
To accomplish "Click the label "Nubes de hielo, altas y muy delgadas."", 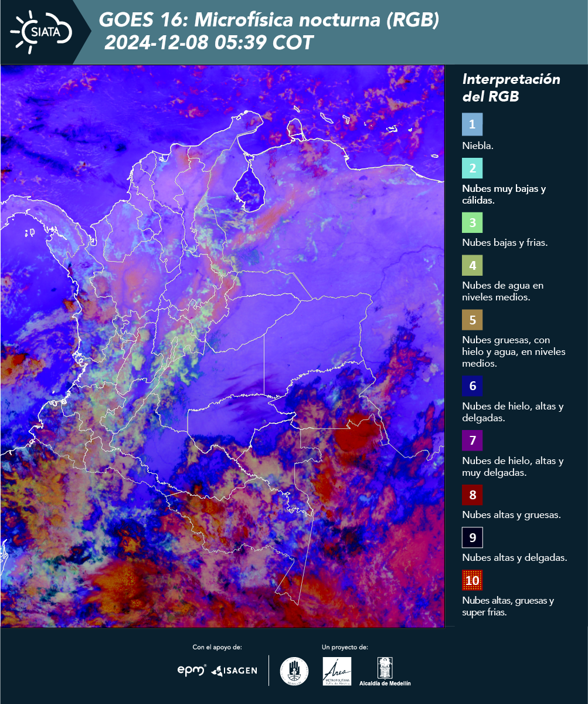I will click(x=513, y=466).
